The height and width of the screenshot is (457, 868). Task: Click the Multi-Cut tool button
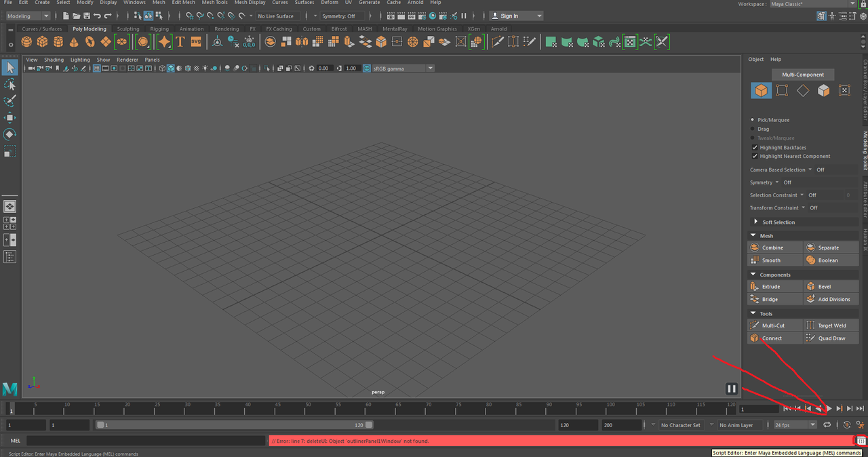click(775, 325)
